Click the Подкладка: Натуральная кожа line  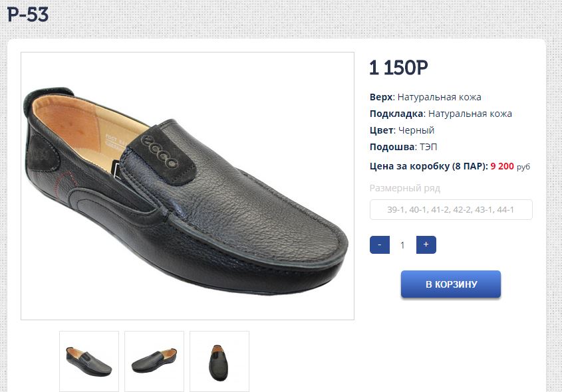coord(440,114)
